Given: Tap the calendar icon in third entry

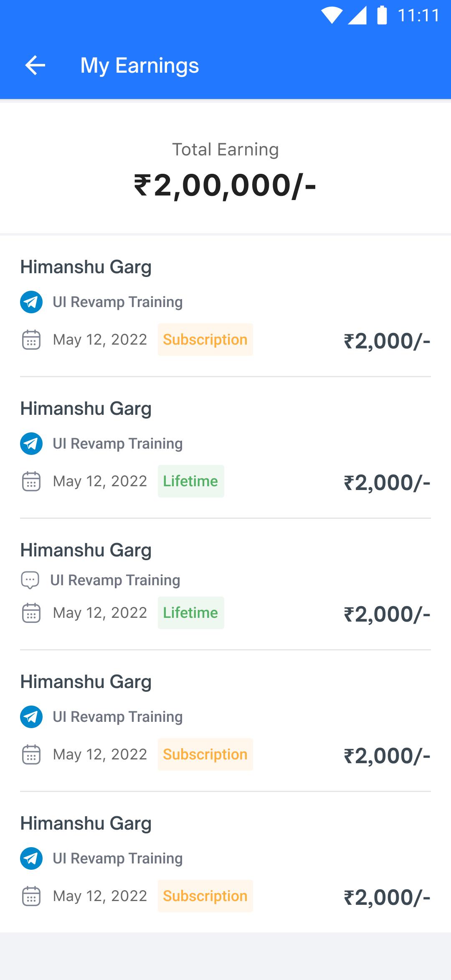Looking at the screenshot, I should click(31, 613).
